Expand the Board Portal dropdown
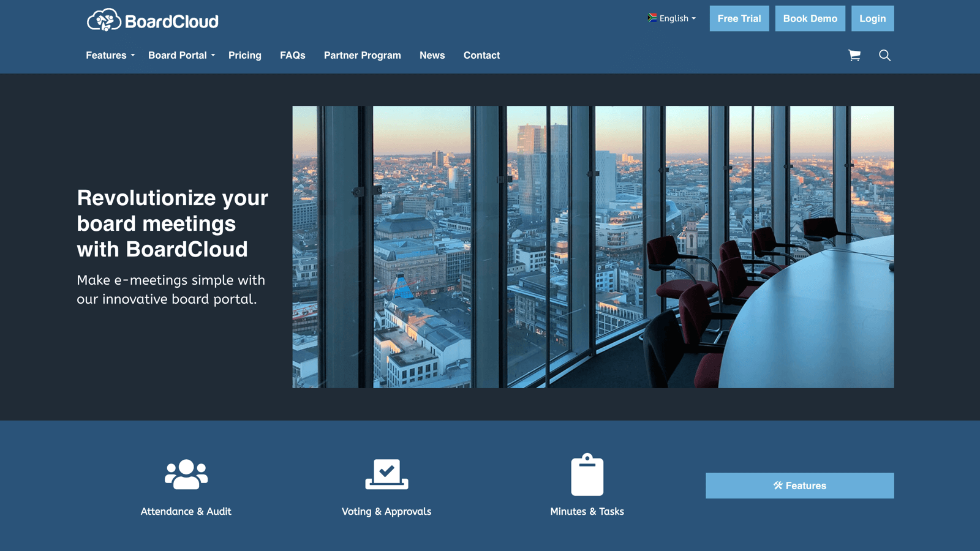980x551 pixels. (x=179, y=55)
